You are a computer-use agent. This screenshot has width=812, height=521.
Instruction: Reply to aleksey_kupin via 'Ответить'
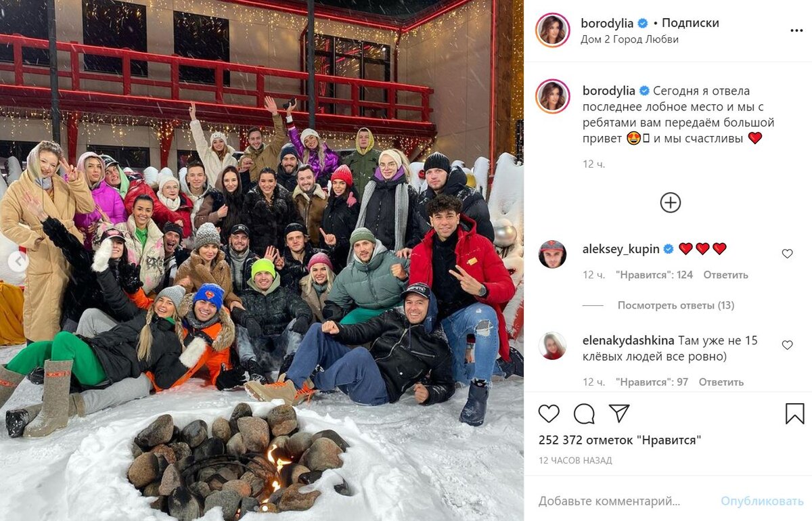click(x=725, y=275)
